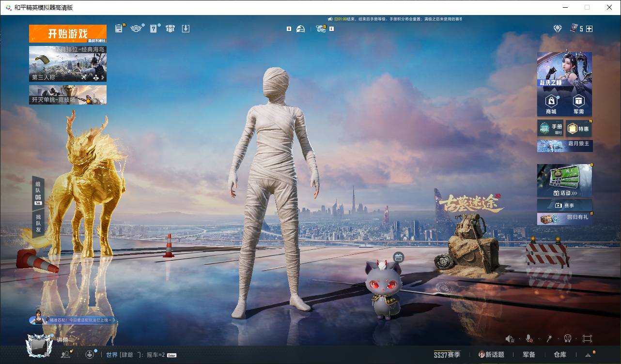Expand the bottom-right up-arrow menu

588,355
